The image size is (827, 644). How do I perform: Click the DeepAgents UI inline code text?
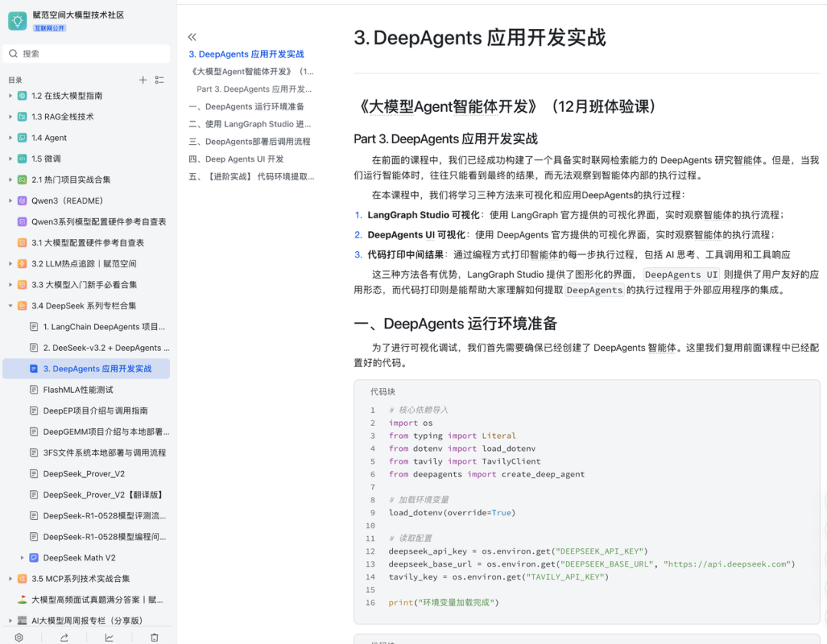tap(681, 275)
